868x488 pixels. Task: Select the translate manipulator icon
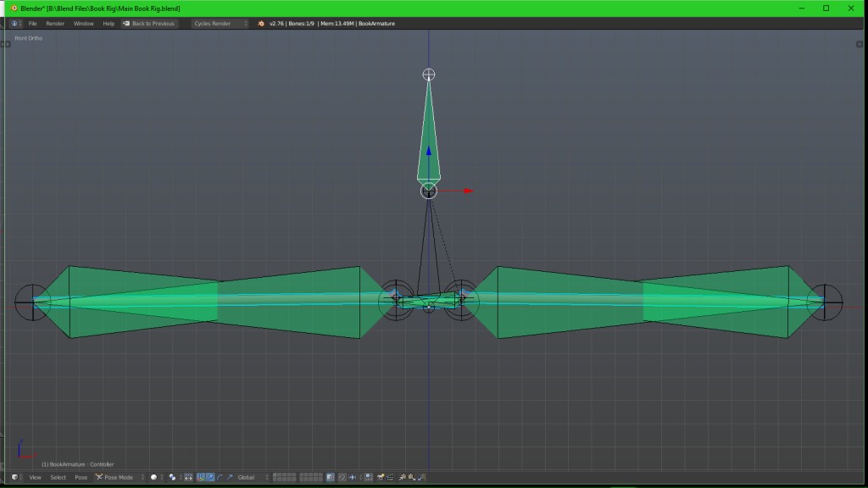click(209, 477)
